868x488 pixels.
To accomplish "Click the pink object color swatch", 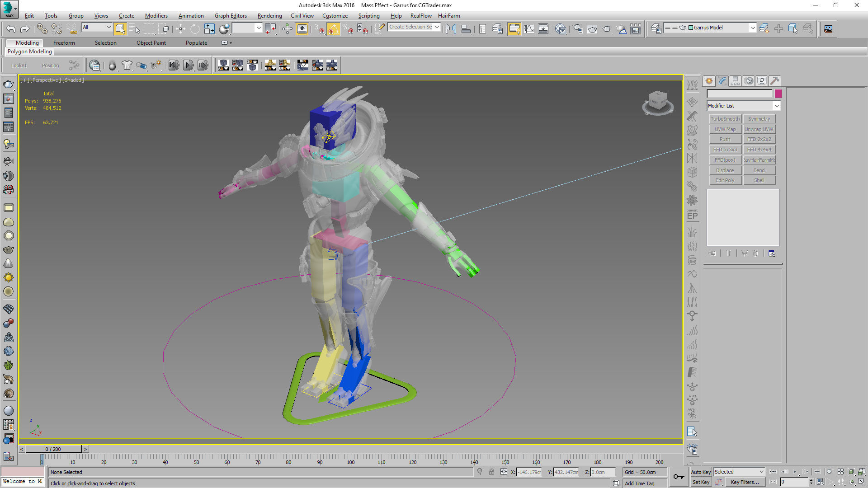I will click(778, 94).
